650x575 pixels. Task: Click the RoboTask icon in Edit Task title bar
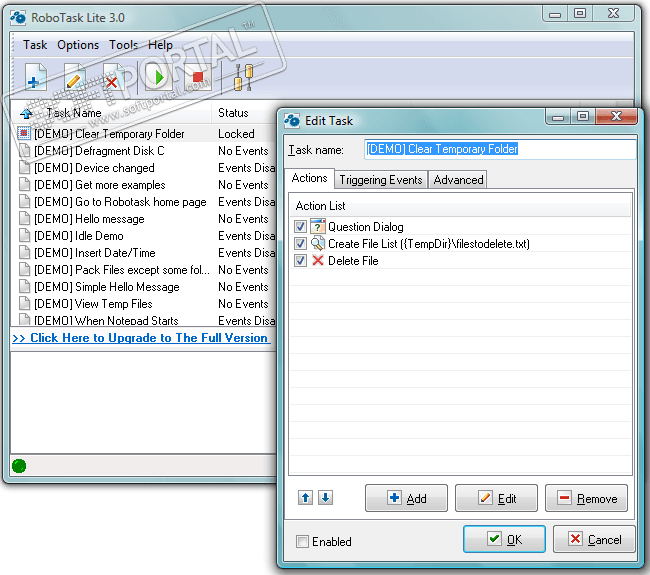coord(292,121)
